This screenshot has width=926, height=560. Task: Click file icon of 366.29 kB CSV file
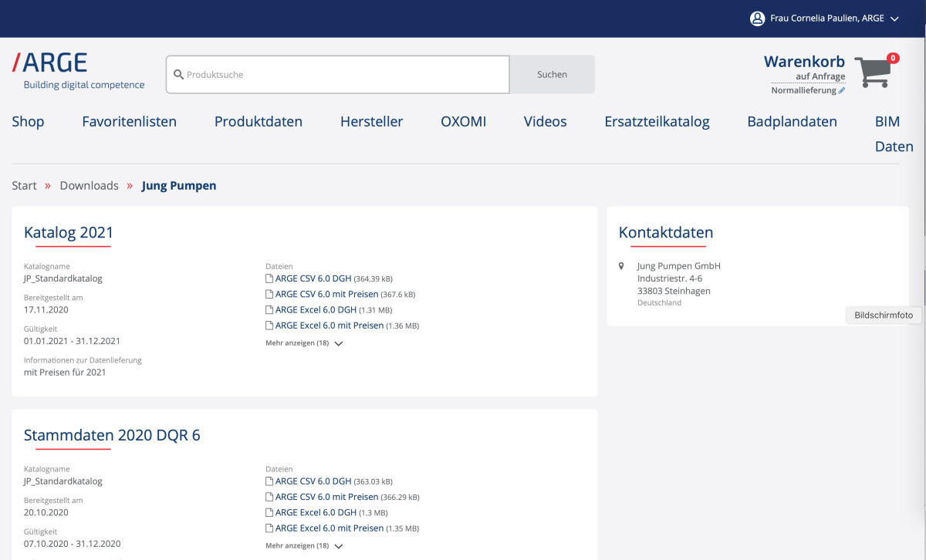(269, 497)
